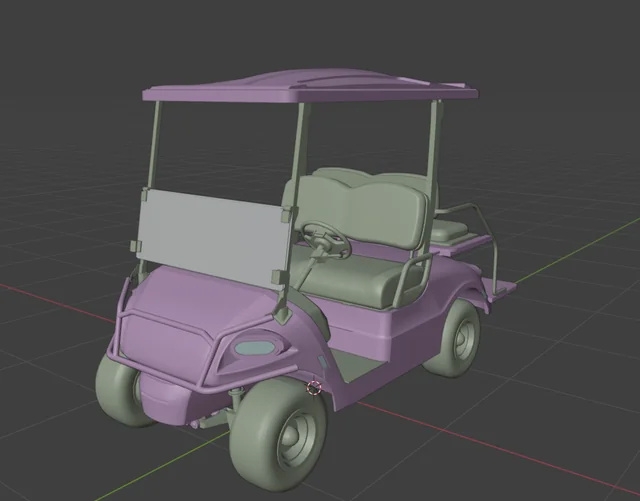The image size is (640, 501).
Task: Select the rear-facing back seat cushion
Action: pos(448,231)
